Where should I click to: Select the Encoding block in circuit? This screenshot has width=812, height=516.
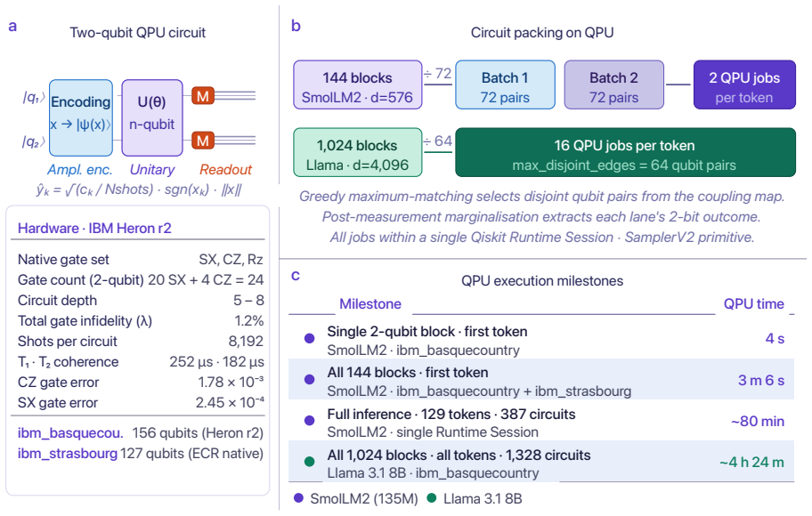click(x=81, y=117)
